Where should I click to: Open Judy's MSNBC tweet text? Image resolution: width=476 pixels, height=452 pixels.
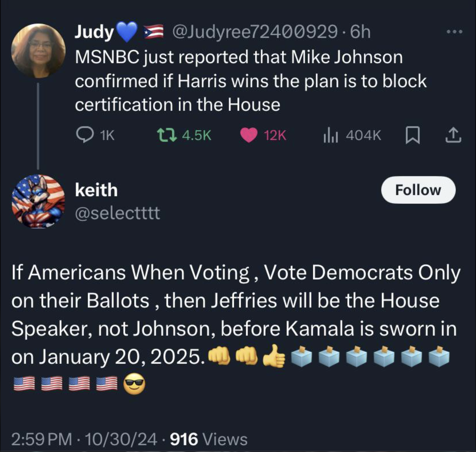pyautogui.click(x=251, y=81)
